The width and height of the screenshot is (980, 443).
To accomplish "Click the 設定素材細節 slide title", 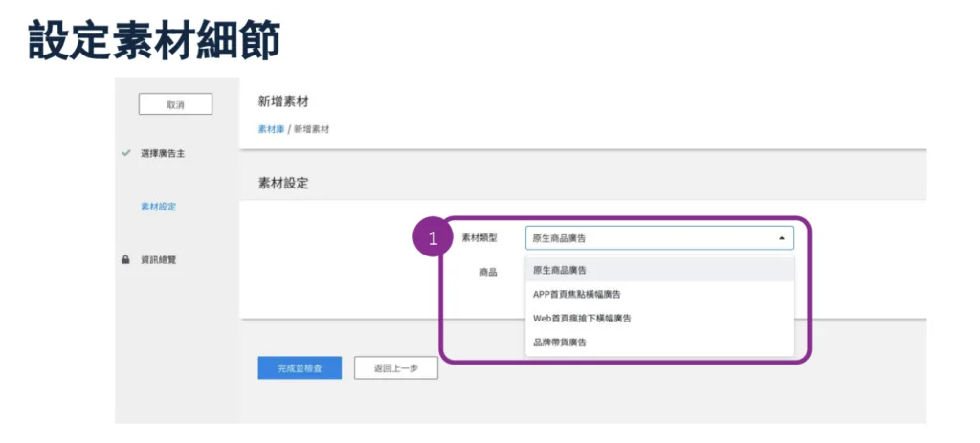I will click(154, 40).
